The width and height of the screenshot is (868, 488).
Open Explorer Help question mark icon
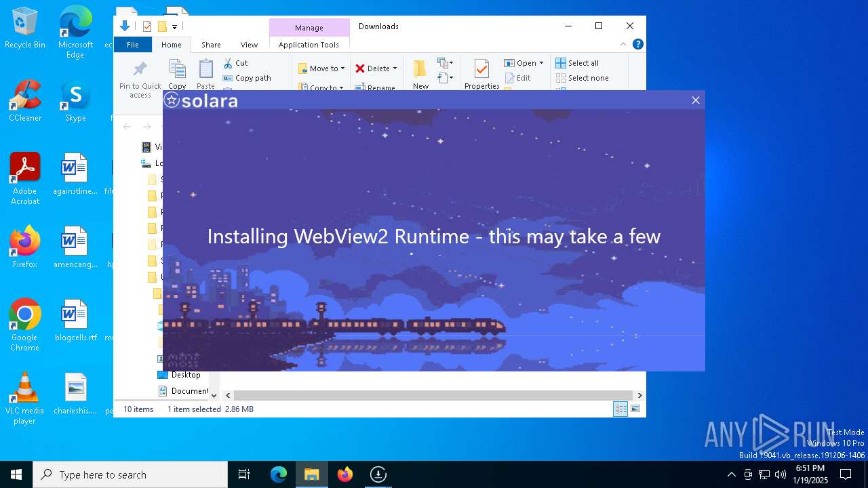pyautogui.click(x=637, y=44)
